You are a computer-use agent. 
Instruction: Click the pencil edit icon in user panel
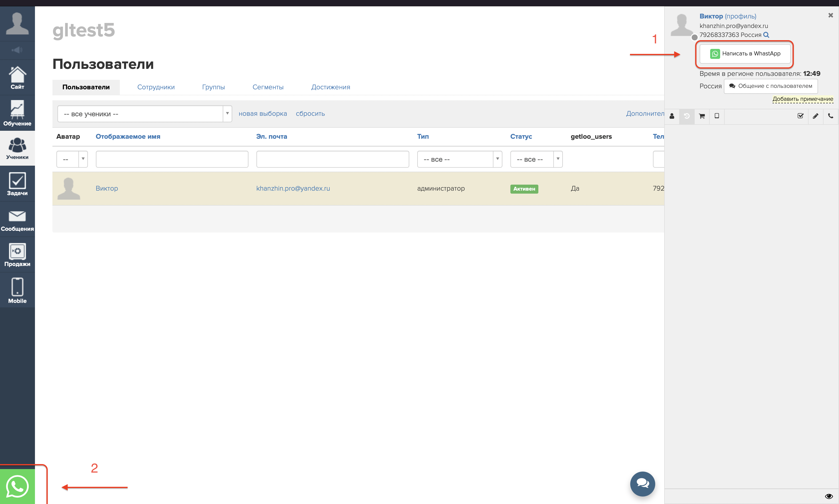(x=815, y=116)
